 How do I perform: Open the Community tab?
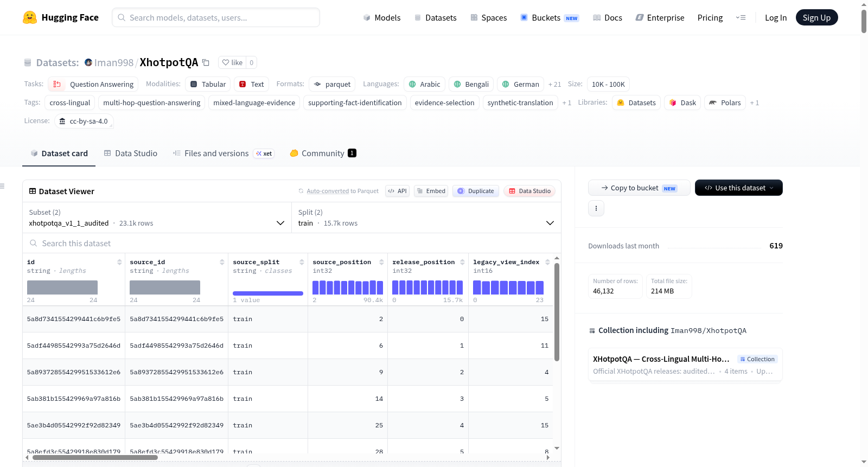coord(323,153)
